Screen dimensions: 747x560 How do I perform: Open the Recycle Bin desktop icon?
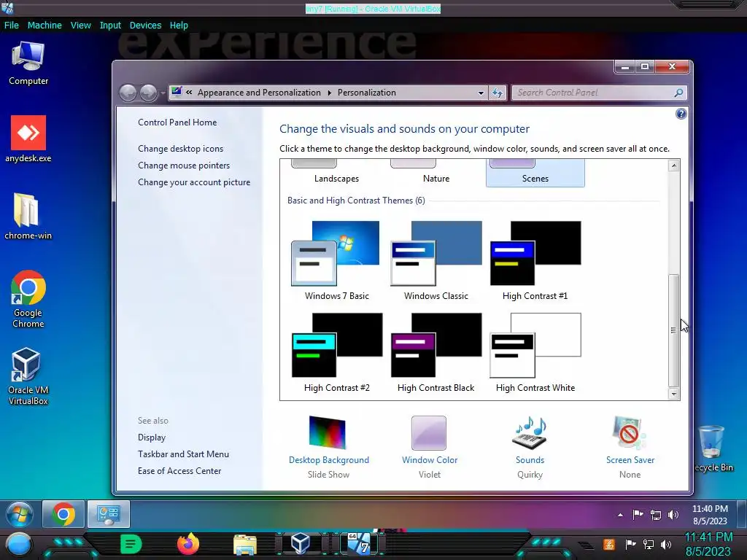point(712,448)
